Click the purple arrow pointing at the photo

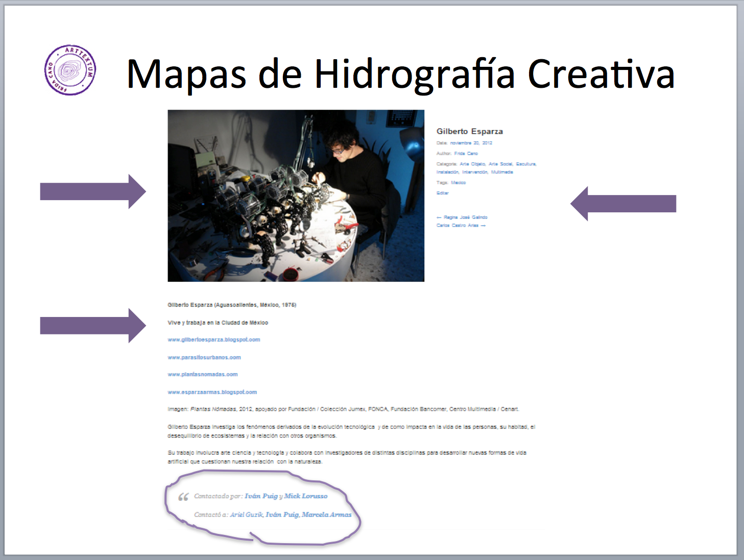93,191
